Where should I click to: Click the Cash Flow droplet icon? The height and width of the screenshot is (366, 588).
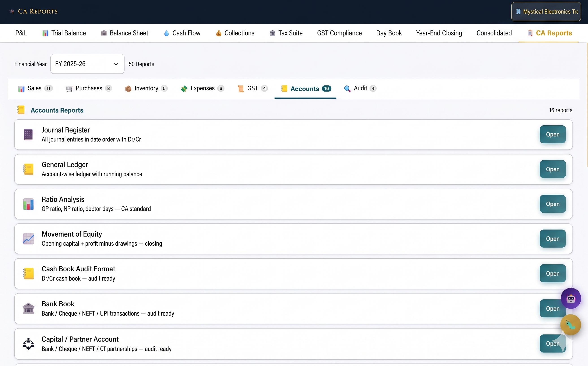click(166, 33)
